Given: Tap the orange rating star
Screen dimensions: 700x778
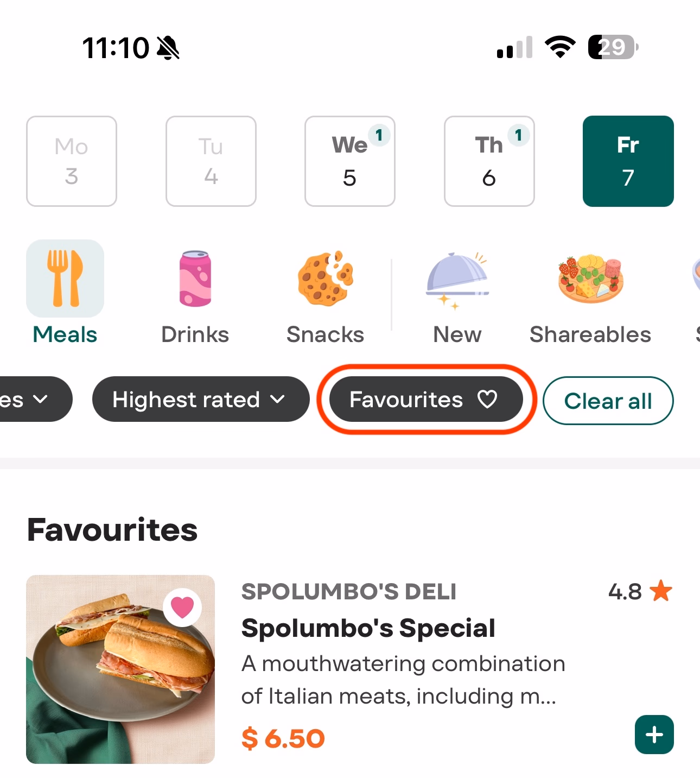Looking at the screenshot, I should point(661,591).
